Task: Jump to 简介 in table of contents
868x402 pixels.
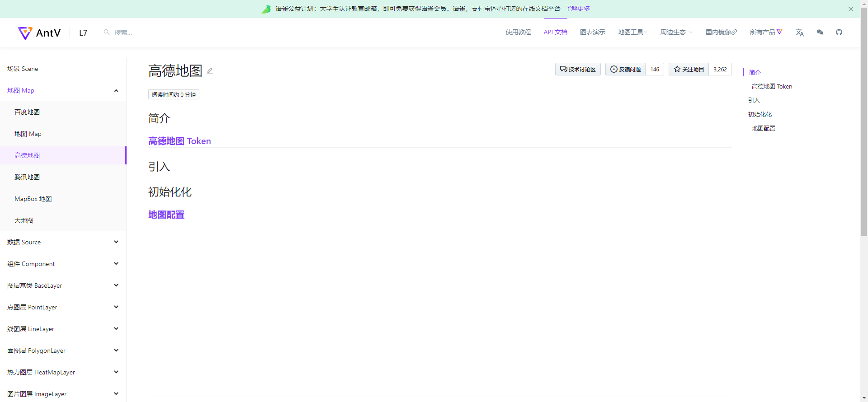Action: (x=755, y=72)
